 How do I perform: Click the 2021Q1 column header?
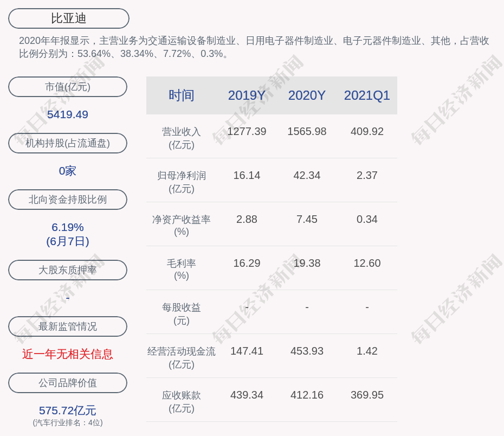pos(367,95)
